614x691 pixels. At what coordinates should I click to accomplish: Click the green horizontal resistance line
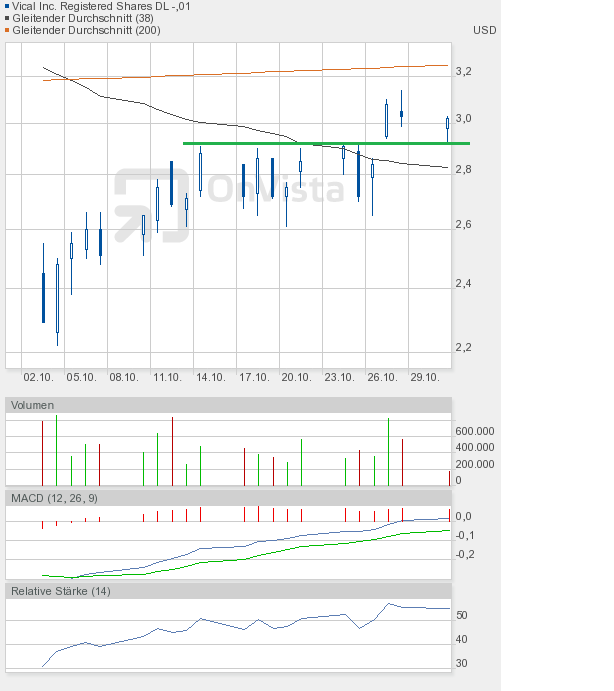[x=326, y=143]
